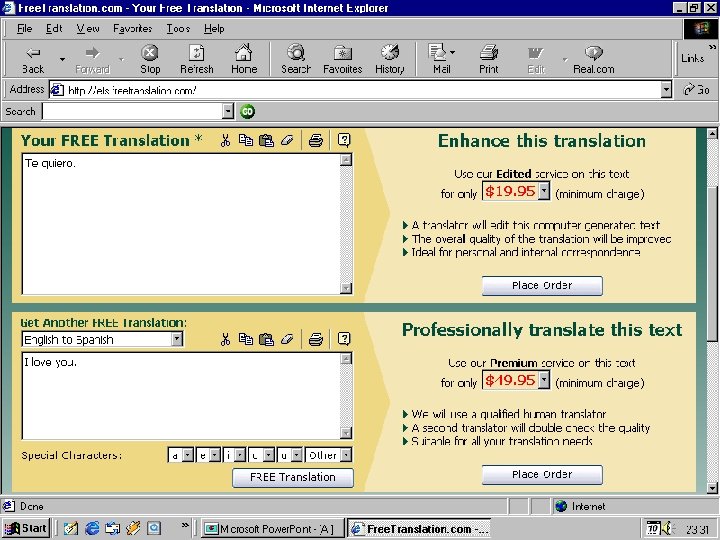This screenshot has width=720, height=540.
Task: Go to Home via toolbar icon
Action: (244, 59)
